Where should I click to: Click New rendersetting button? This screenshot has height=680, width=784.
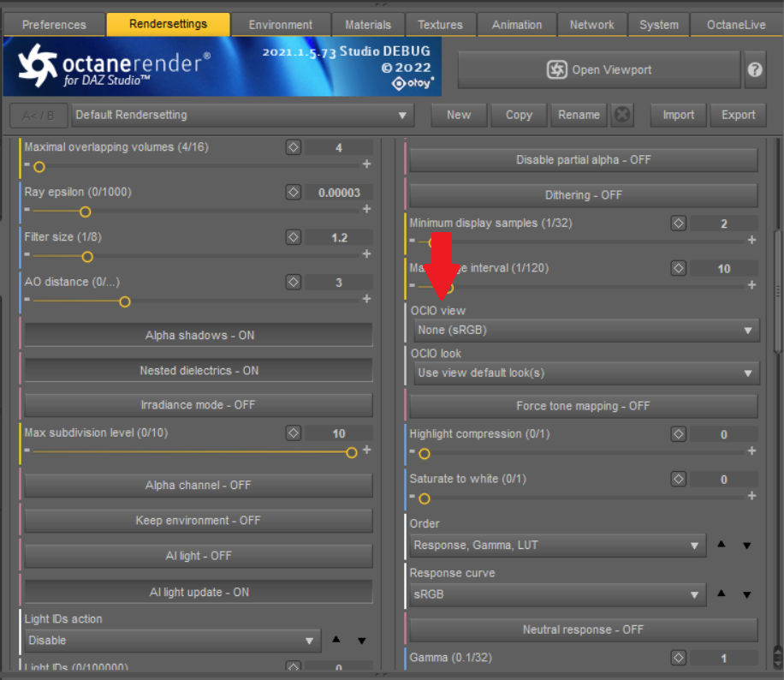[459, 115]
